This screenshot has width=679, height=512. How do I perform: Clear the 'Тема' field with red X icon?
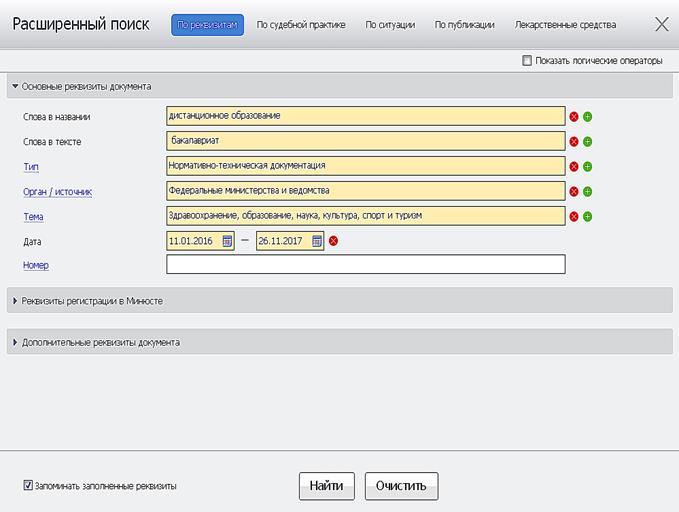[x=574, y=216]
